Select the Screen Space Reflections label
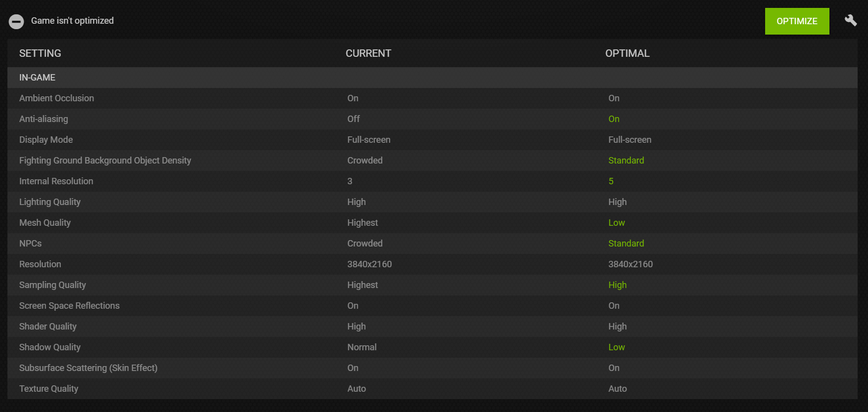The height and width of the screenshot is (412, 868). click(69, 306)
